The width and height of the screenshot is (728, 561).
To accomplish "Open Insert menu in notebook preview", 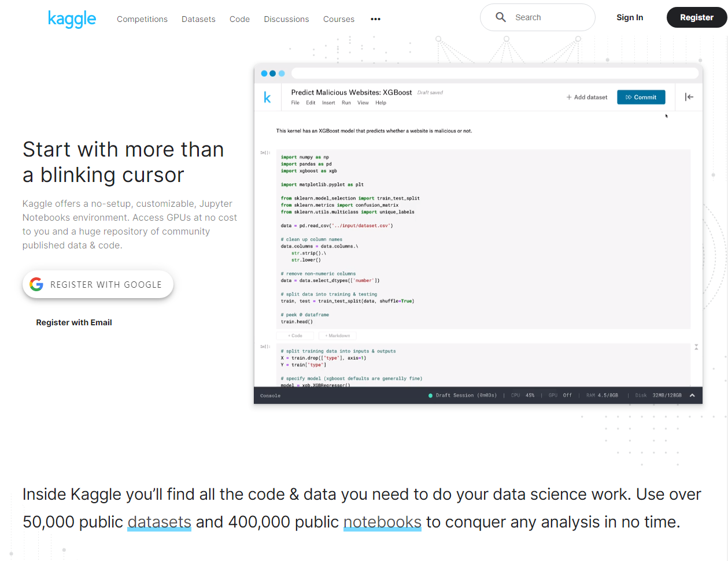I will coord(328,103).
